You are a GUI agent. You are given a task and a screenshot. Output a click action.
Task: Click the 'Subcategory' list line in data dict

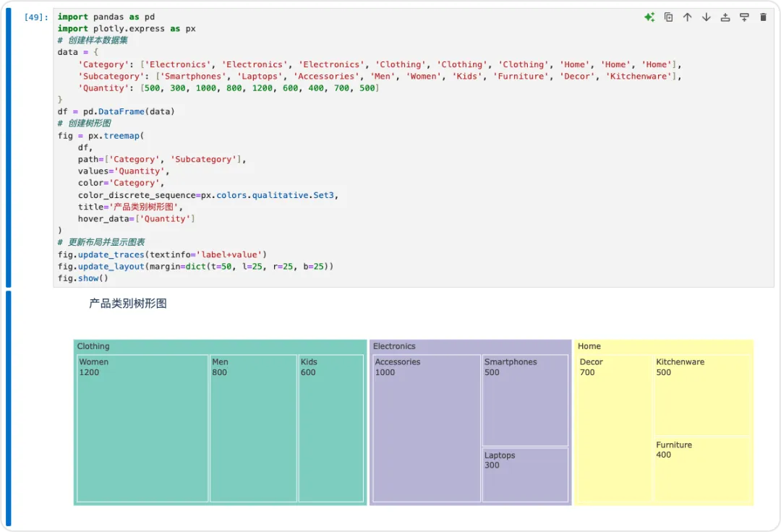(x=380, y=76)
